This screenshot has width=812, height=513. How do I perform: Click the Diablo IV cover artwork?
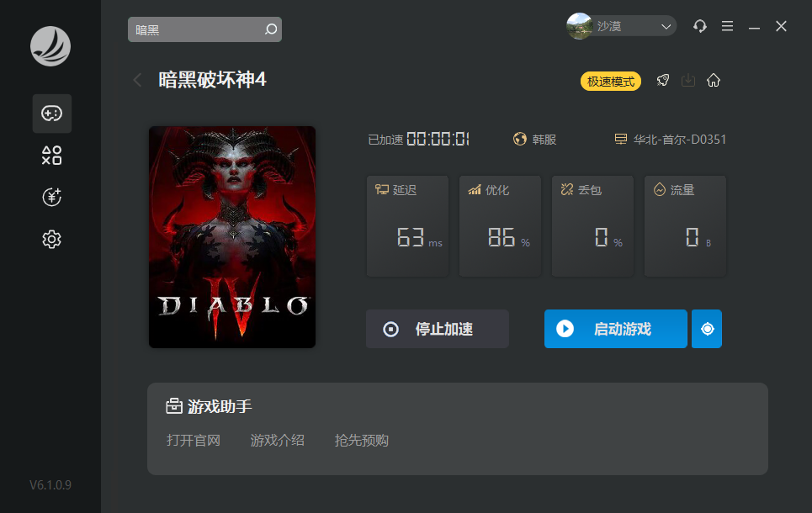(232, 237)
